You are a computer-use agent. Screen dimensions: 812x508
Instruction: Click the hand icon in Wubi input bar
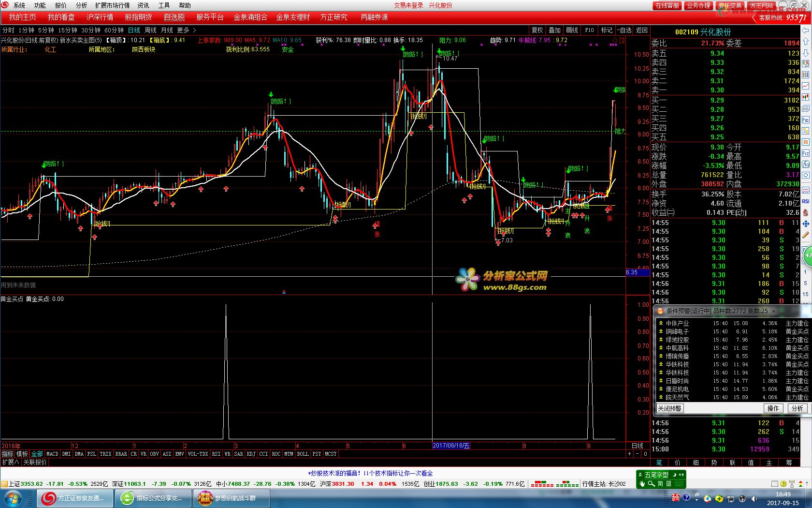click(x=642, y=484)
